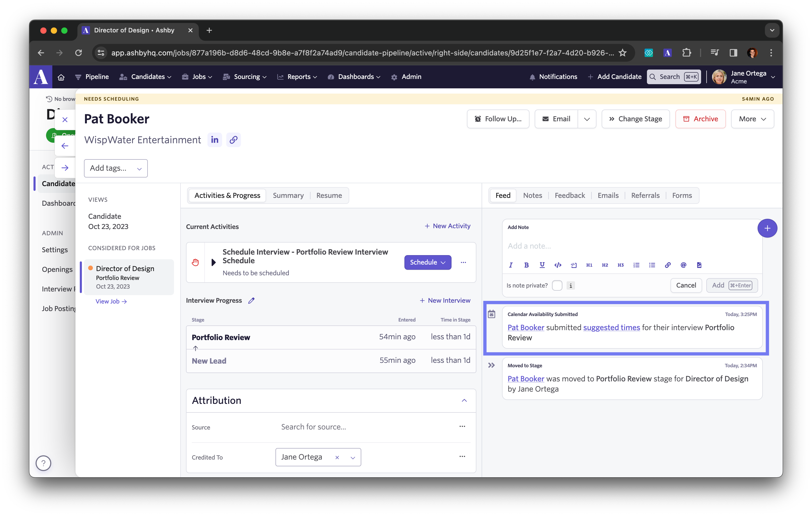Click the bullet list formatting icon
The height and width of the screenshot is (516, 812).
point(652,265)
